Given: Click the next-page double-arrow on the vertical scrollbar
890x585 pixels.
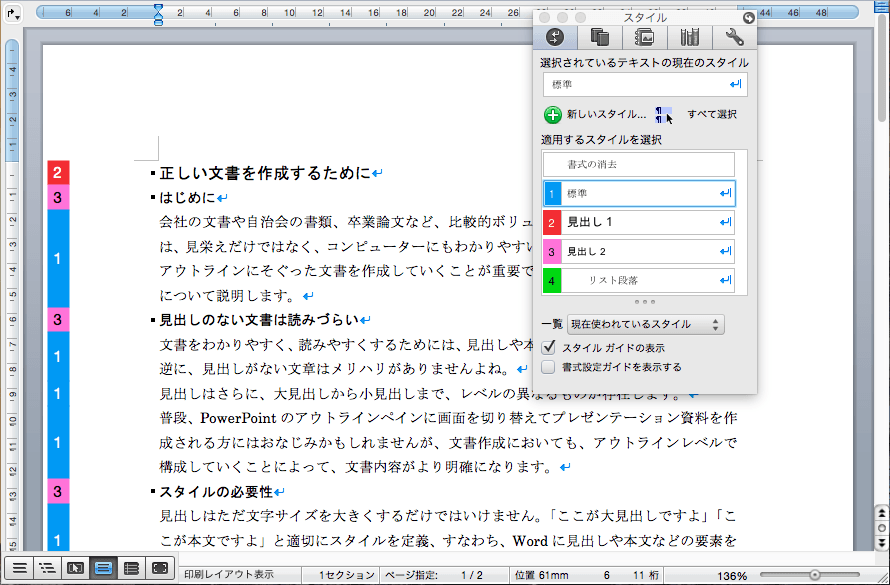Looking at the screenshot, I should [x=881, y=542].
